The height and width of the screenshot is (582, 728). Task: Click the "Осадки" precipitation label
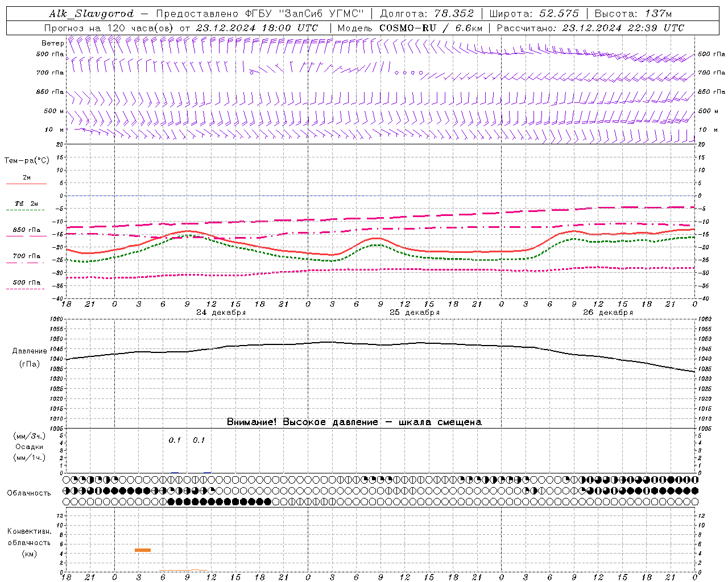(30, 447)
